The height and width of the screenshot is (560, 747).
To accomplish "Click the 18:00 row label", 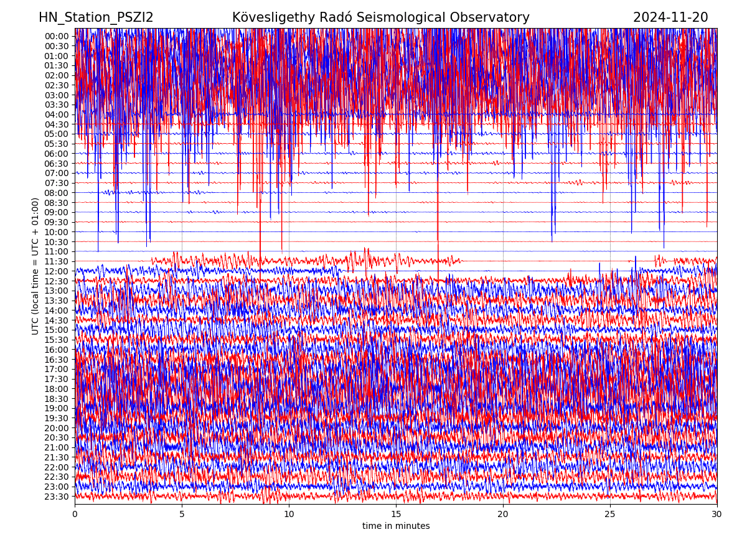I will 57,389.
